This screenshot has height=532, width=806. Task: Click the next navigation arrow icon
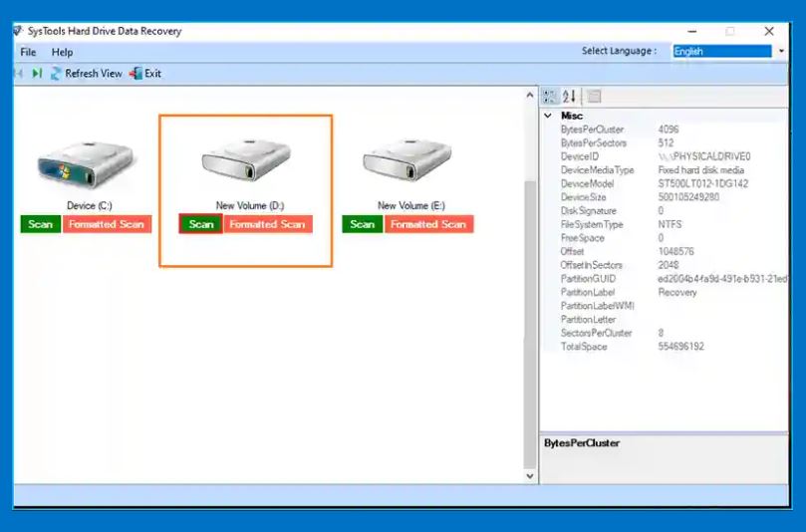[37, 74]
